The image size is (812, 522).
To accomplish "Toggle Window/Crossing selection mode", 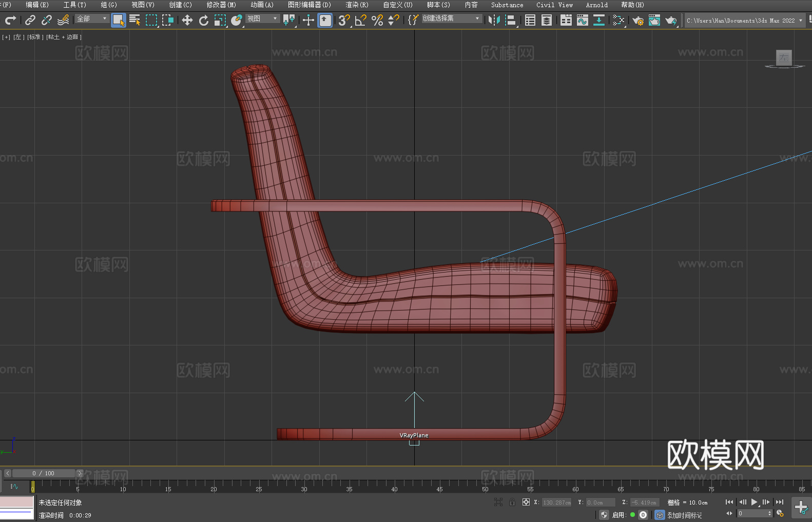I will point(168,20).
